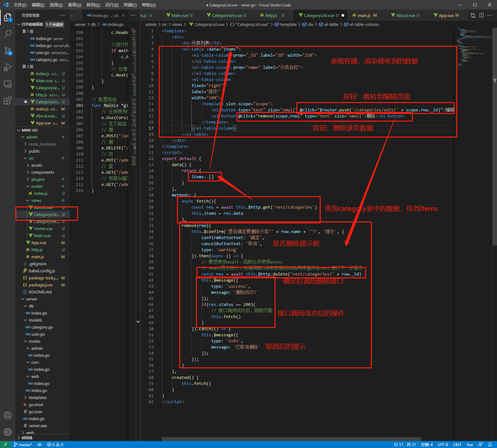Open the Extensions view icon
This screenshot has height=448, width=497.
8,101
